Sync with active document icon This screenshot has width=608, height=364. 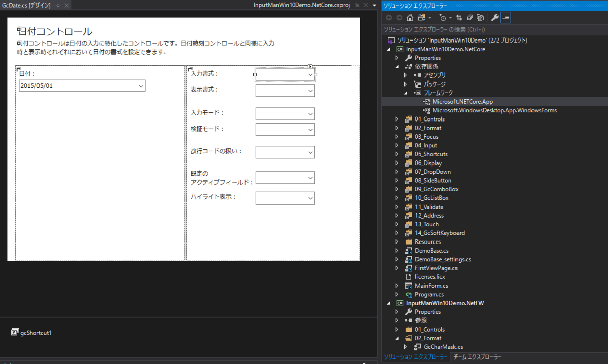point(459,18)
